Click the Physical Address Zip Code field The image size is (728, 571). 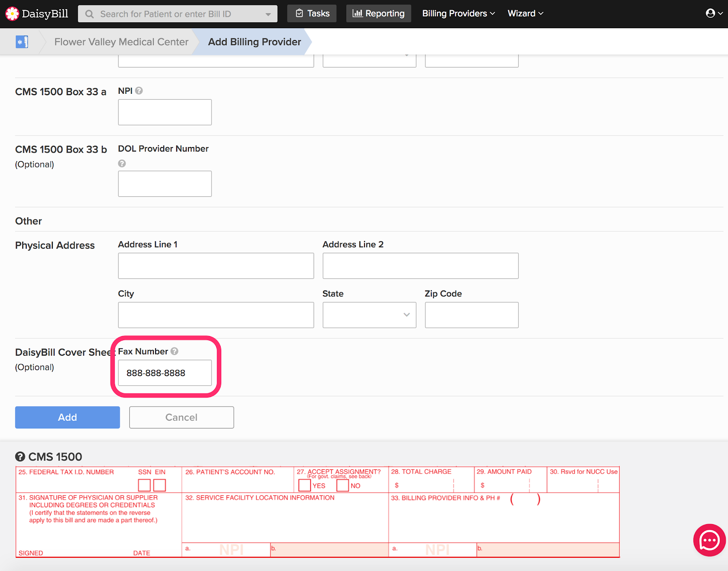click(472, 315)
